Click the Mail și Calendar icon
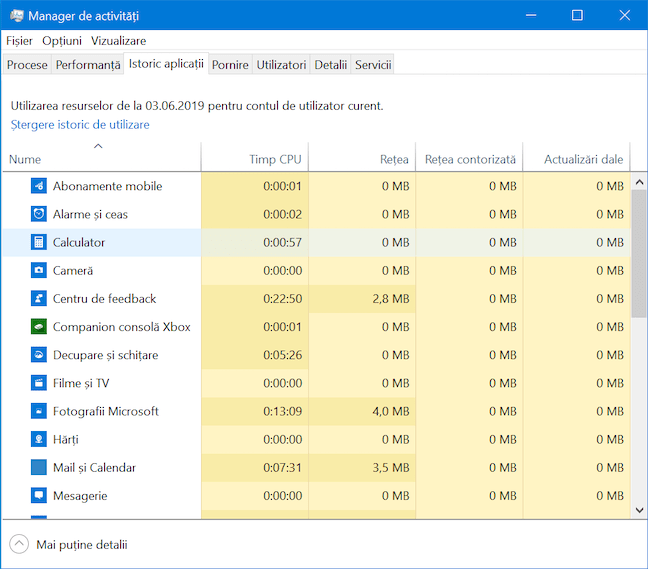648x569 pixels. pos(39,467)
